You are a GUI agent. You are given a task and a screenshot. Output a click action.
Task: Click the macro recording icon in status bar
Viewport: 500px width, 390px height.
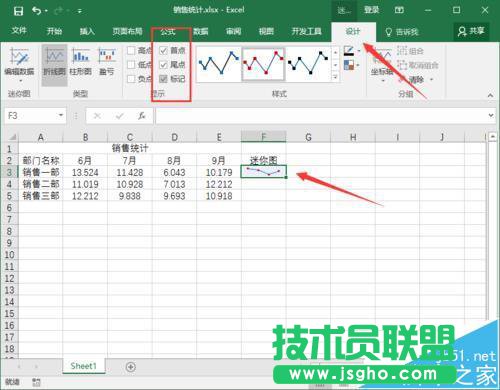point(36,382)
